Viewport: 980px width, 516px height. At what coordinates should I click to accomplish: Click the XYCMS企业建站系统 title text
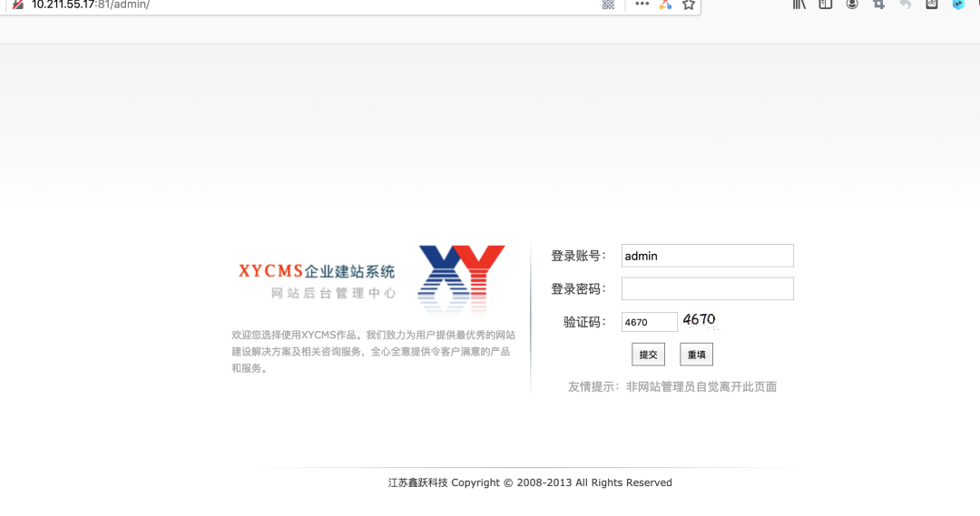[x=317, y=271]
